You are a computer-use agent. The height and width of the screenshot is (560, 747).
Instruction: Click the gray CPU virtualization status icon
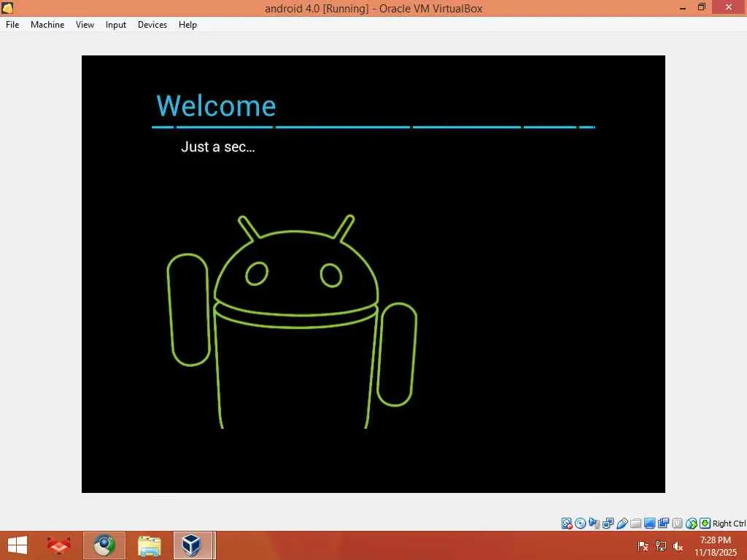[x=677, y=524]
